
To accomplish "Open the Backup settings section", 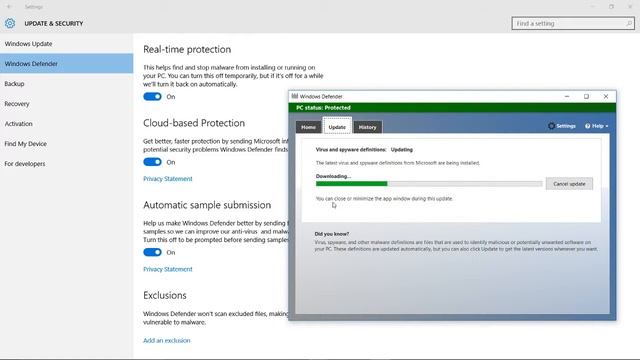I will [x=67, y=84].
